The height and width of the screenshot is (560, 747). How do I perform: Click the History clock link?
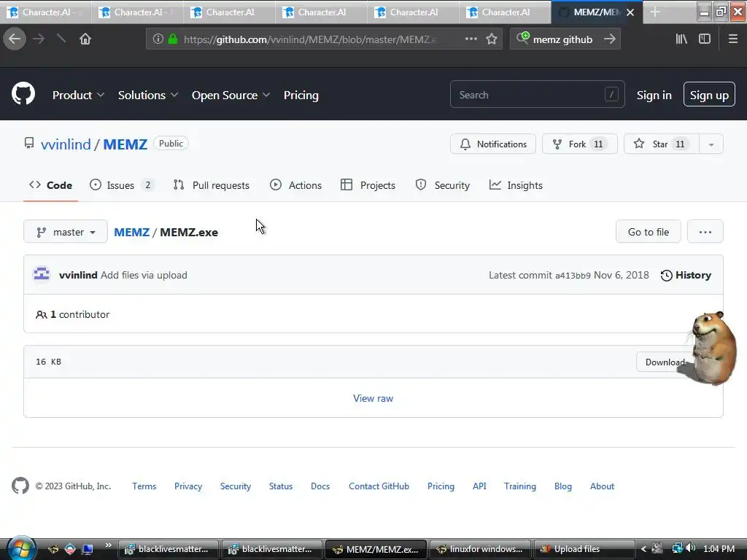click(x=686, y=275)
